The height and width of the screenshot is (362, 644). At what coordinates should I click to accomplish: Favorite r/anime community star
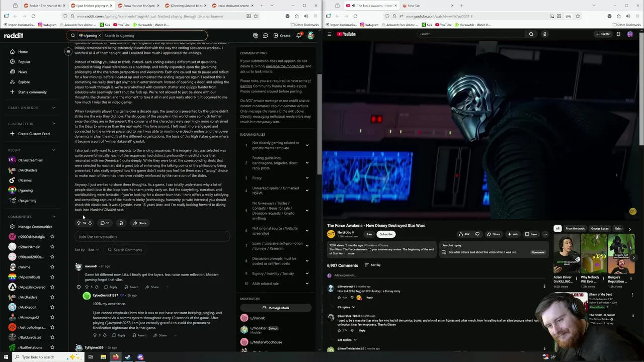[x=52, y=267]
